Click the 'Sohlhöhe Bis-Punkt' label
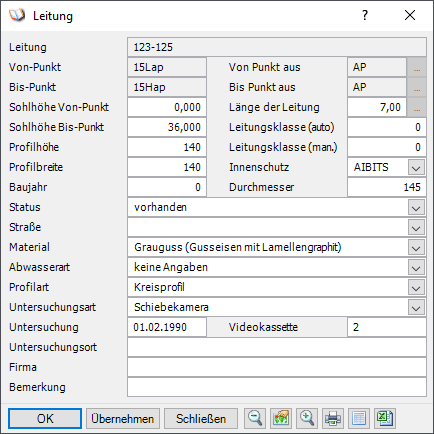434x434 pixels. click(x=56, y=127)
